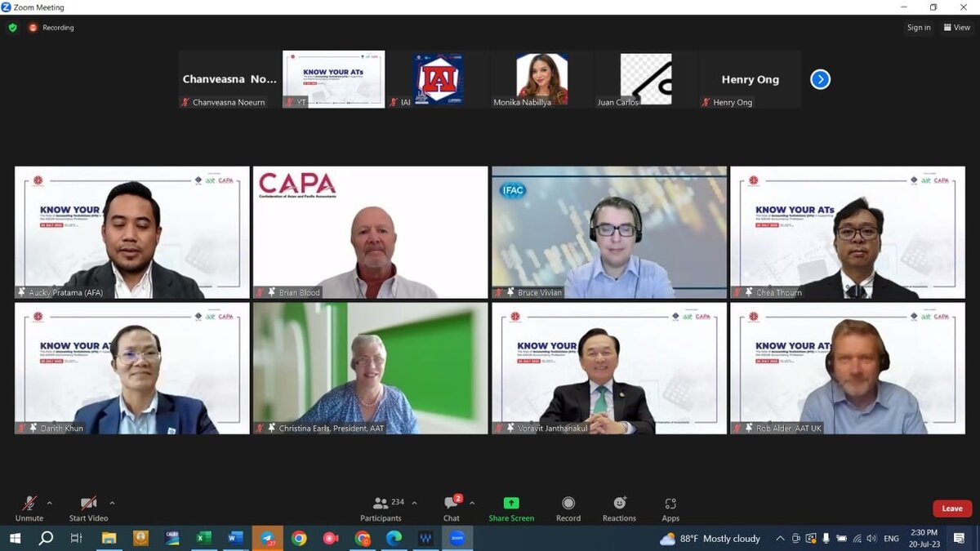980x551 pixels.
Task: Start Video from the camera toggle
Action: [x=88, y=509]
